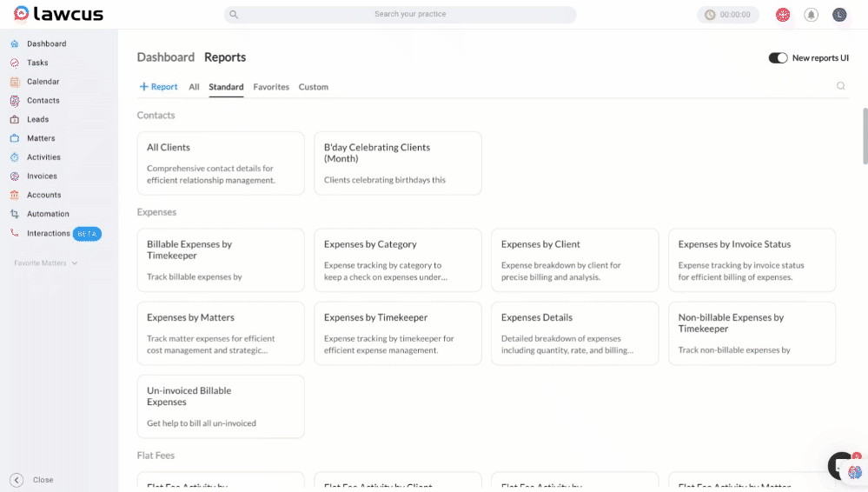Viewport: 868px width, 492px height.
Task: Click the page vertical scrollbar
Action: click(x=865, y=136)
